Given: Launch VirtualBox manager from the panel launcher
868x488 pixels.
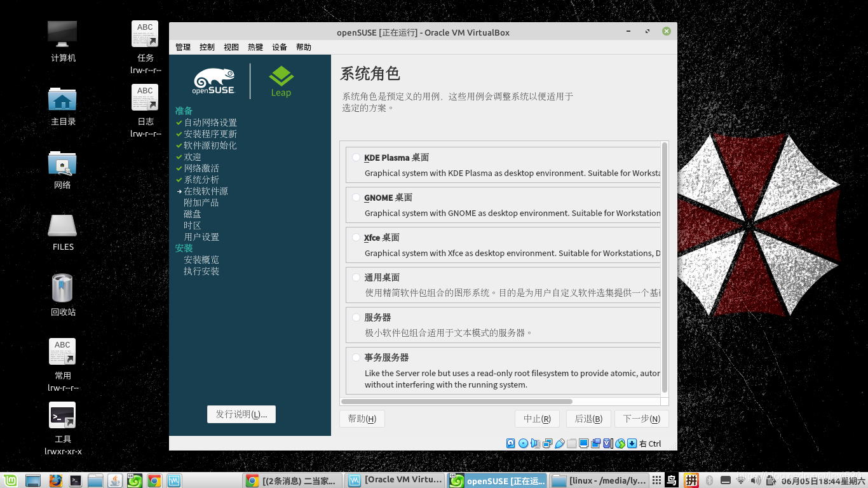Looking at the screenshot, I should (x=174, y=480).
